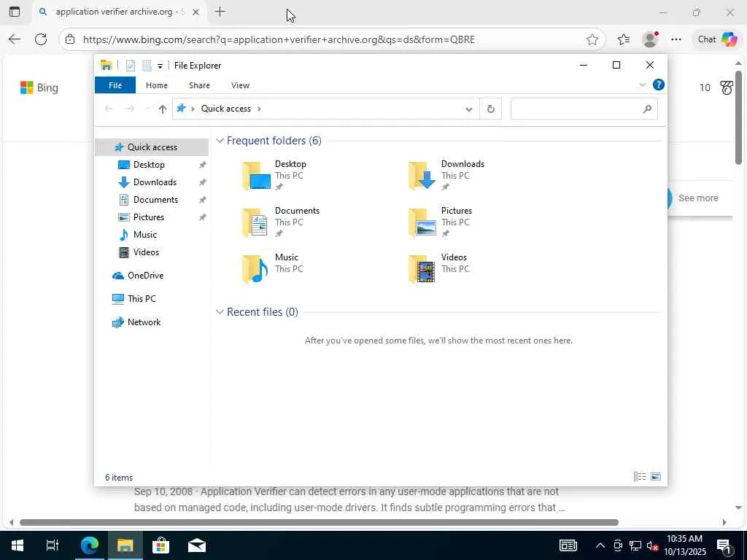Image resolution: width=747 pixels, height=560 pixels.
Task: Open the Desktop folder in Frequent folders
Action: click(x=275, y=175)
